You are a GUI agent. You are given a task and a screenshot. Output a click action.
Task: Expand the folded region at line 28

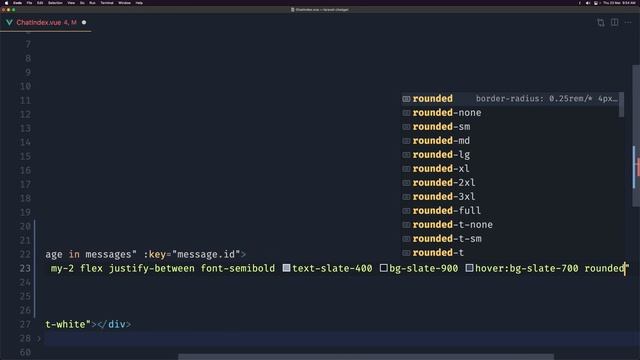[x=39, y=338]
